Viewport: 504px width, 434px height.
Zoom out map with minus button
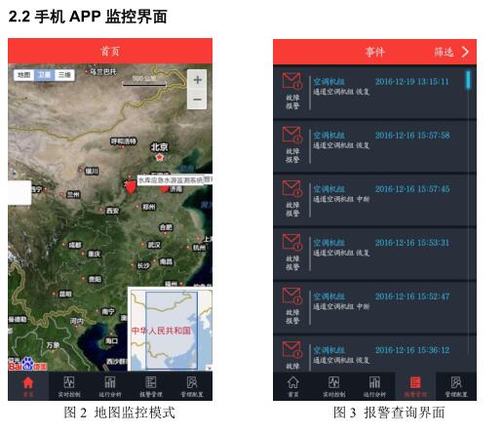tap(197, 99)
